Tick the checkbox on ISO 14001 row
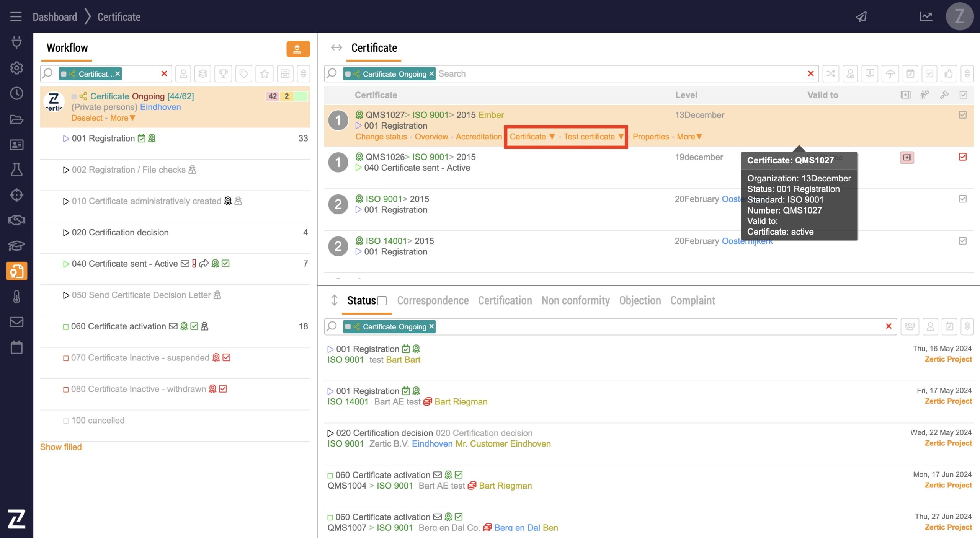Viewport: 980px width, 538px height. 962,241
